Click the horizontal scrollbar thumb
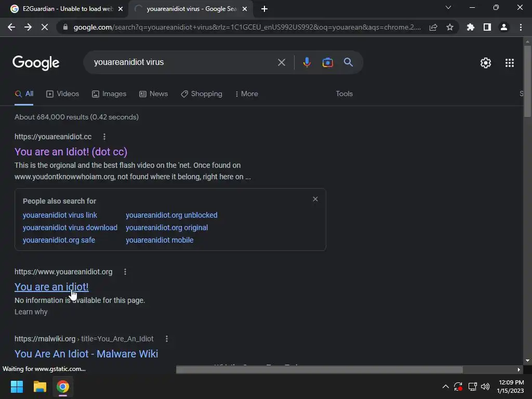This screenshot has height=399, width=532. click(x=320, y=369)
